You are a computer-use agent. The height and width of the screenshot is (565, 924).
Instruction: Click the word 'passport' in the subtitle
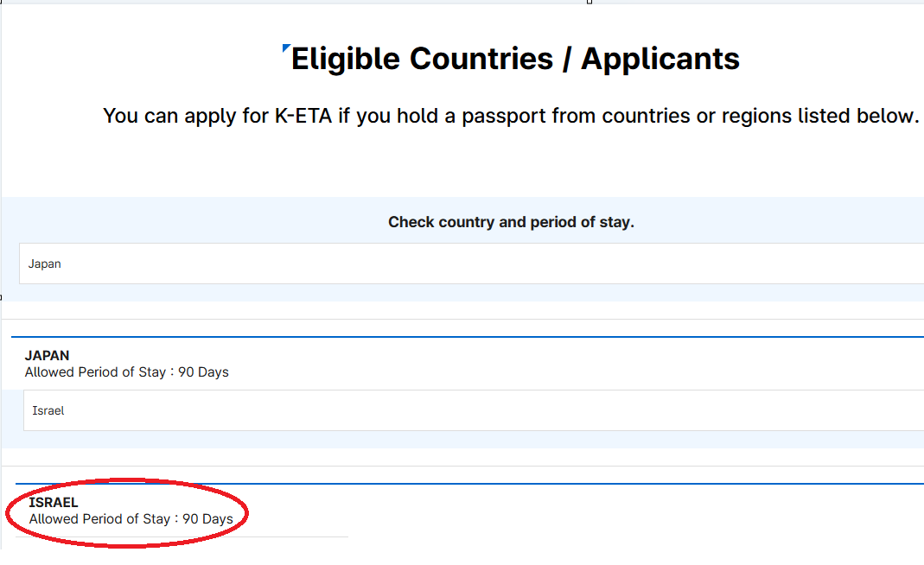tap(499, 116)
